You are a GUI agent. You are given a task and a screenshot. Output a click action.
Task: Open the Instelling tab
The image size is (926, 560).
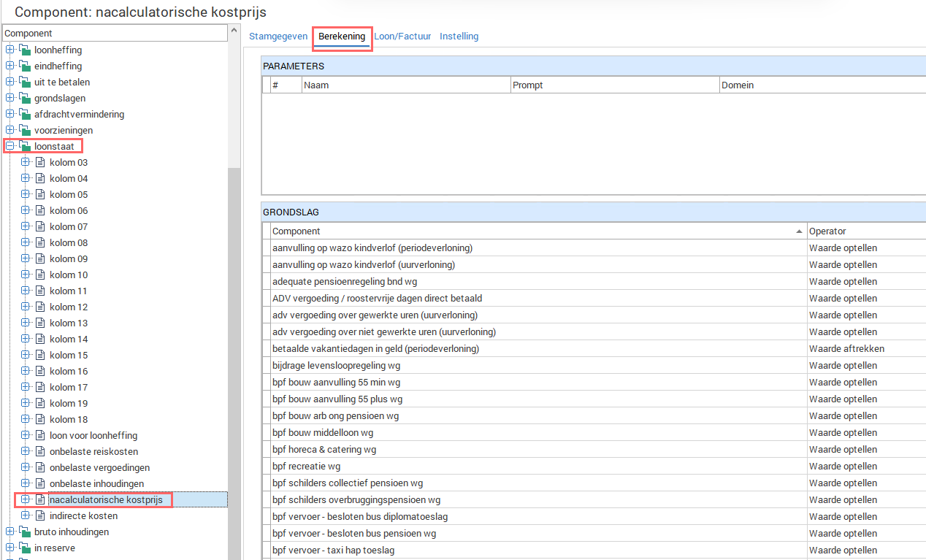[x=459, y=37]
